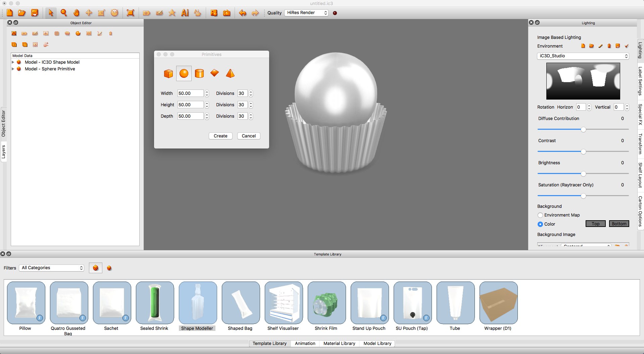Select the Move tool in the top toolbar
644x354 pixels.
(89, 13)
